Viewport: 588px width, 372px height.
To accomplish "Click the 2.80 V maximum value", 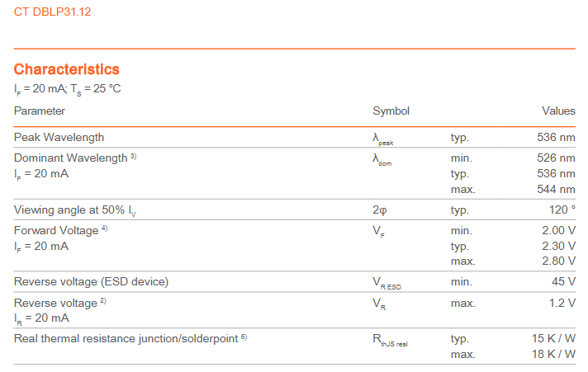I will (558, 261).
